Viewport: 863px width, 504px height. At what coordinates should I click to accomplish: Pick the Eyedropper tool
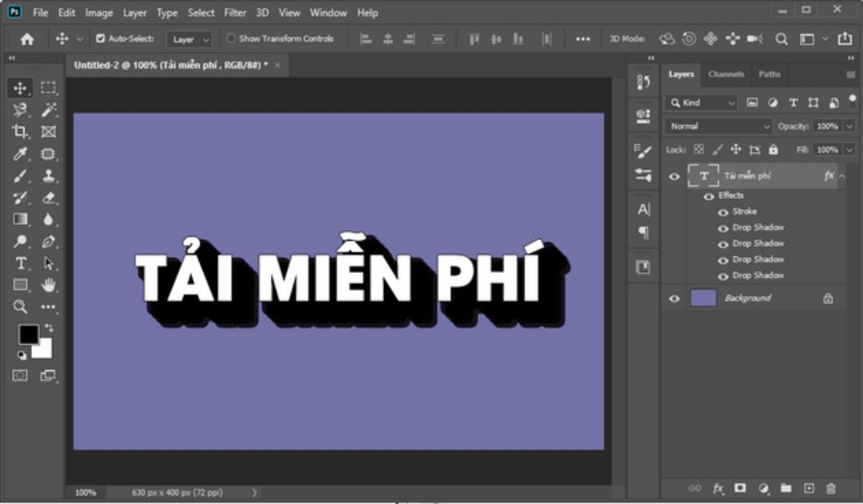point(21,154)
